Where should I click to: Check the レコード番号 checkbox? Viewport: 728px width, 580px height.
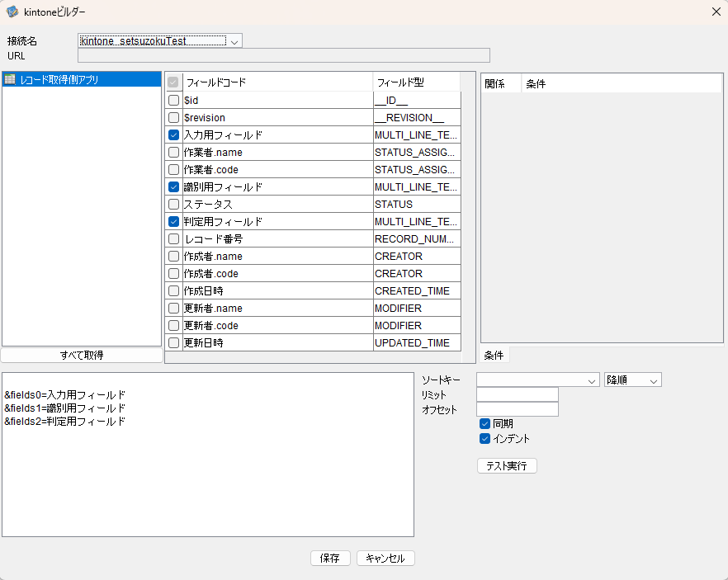click(173, 239)
